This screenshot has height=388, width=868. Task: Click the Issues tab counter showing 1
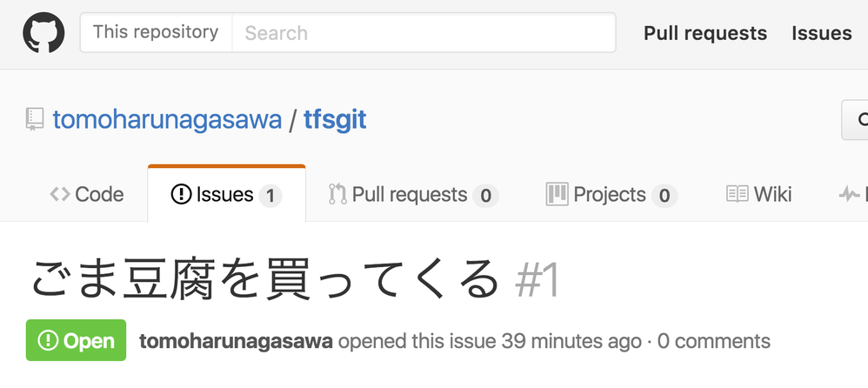[x=270, y=196]
